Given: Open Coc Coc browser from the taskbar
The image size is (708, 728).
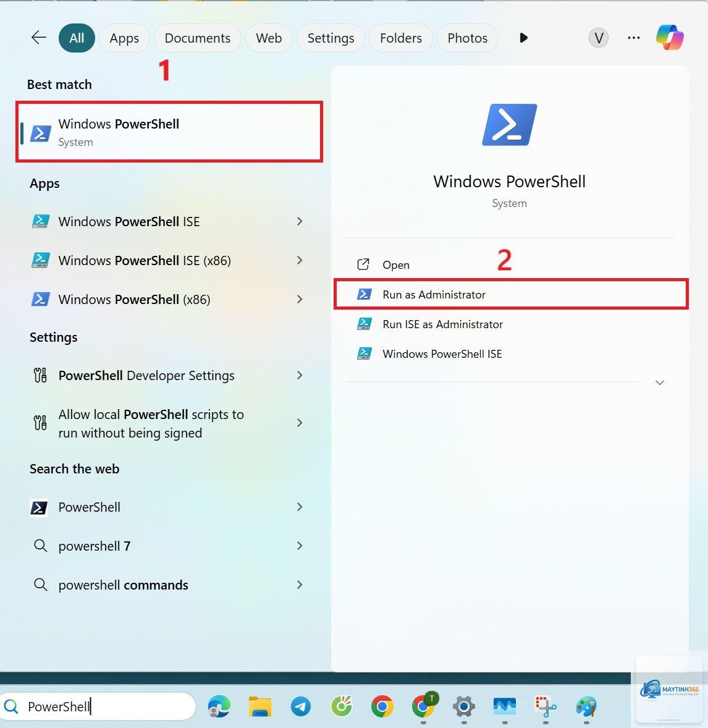Looking at the screenshot, I should pos(342,706).
